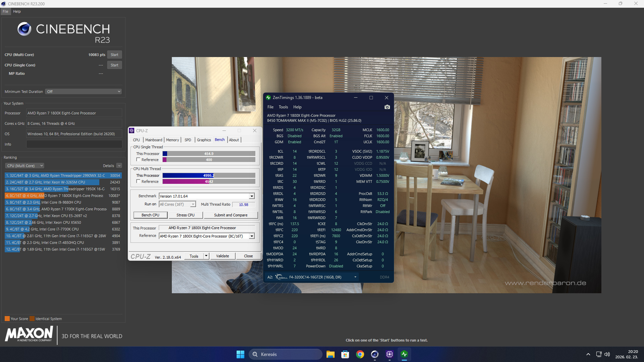Open ZenTimings File menu
The width and height of the screenshot is (644, 362).
pos(270,107)
